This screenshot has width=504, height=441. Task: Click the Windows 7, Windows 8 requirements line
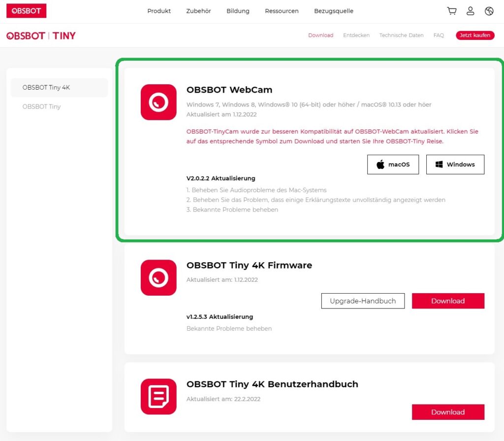tap(309, 104)
